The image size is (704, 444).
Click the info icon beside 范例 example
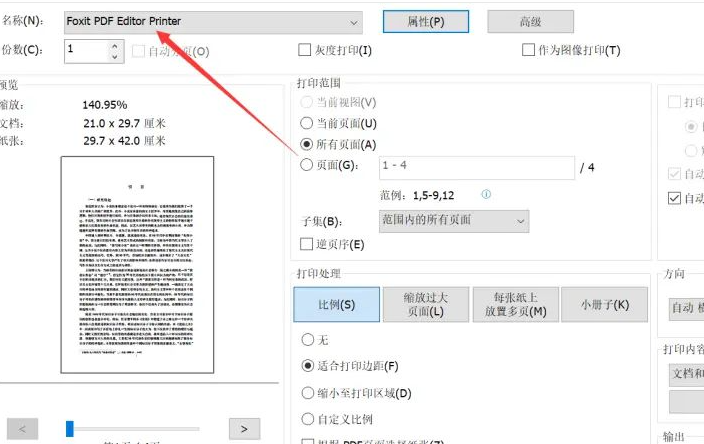(x=486, y=194)
